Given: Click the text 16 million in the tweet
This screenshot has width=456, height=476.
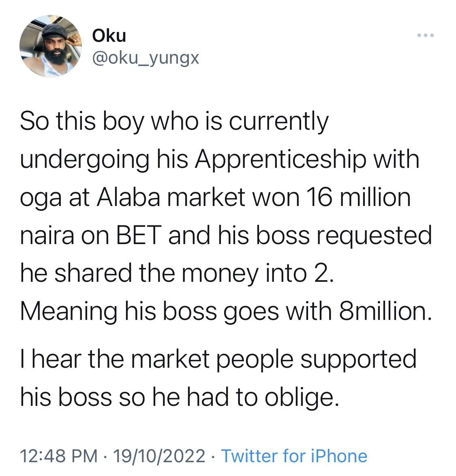Looking at the screenshot, I should tap(359, 197).
